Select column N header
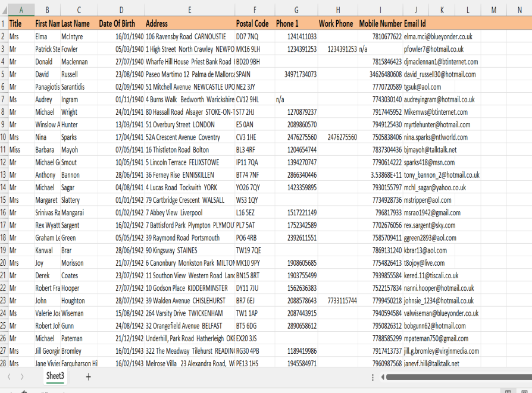 520,10
